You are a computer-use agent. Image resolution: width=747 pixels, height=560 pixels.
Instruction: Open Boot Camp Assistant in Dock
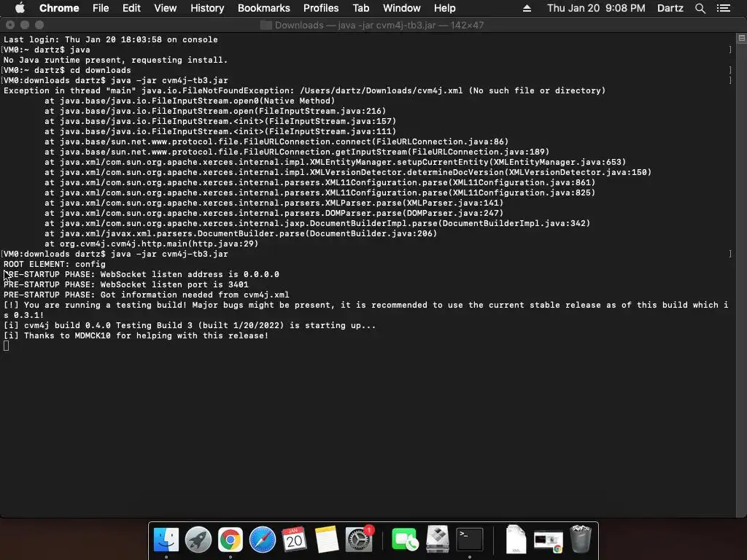click(x=437, y=540)
